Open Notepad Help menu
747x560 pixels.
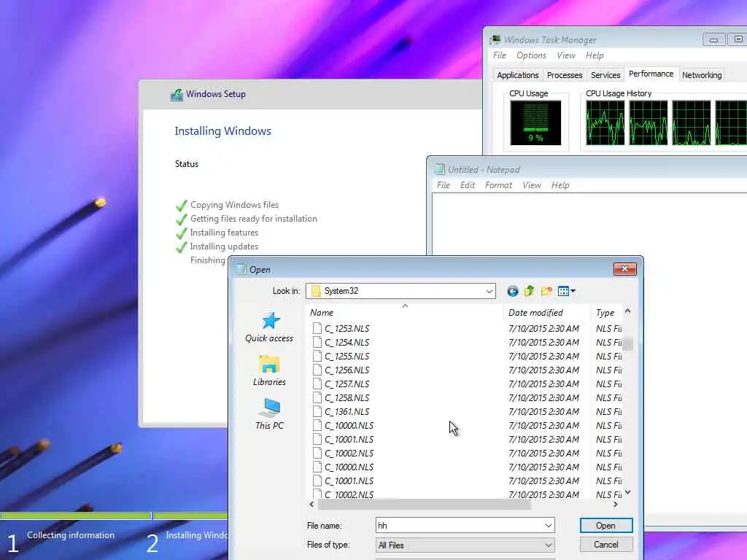(x=560, y=184)
